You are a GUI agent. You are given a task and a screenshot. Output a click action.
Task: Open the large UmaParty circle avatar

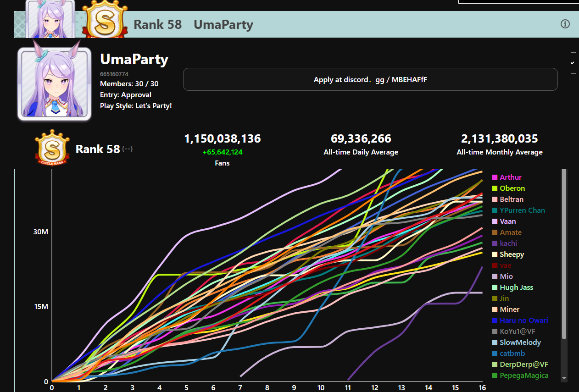[x=54, y=83]
